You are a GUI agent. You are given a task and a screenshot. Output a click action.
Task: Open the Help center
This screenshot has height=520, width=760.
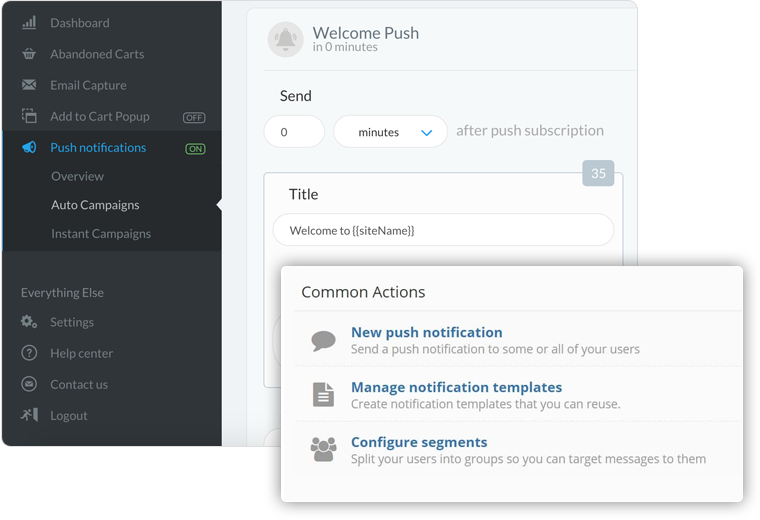pyautogui.click(x=81, y=353)
